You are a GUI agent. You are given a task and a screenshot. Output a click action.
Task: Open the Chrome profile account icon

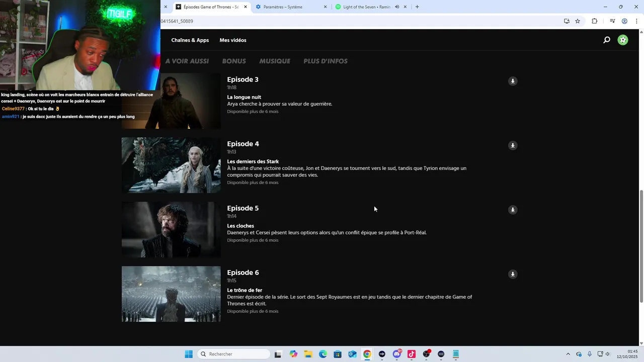[624, 21]
